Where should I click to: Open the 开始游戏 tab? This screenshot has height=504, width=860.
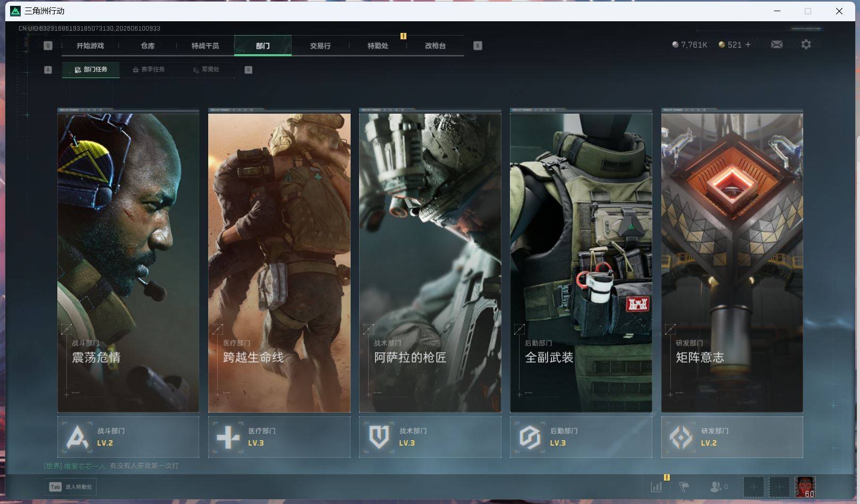(x=90, y=46)
